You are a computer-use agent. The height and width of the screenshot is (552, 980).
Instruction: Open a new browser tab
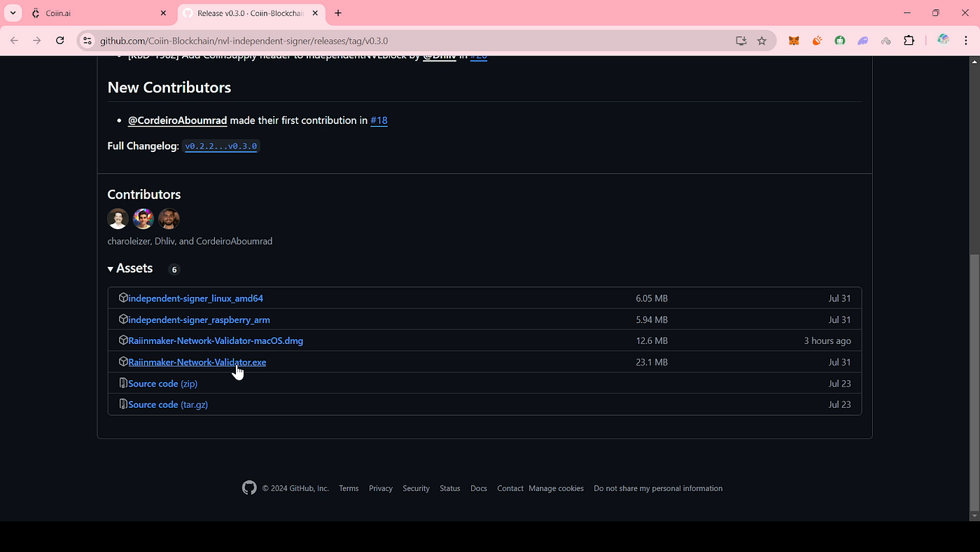click(x=339, y=13)
